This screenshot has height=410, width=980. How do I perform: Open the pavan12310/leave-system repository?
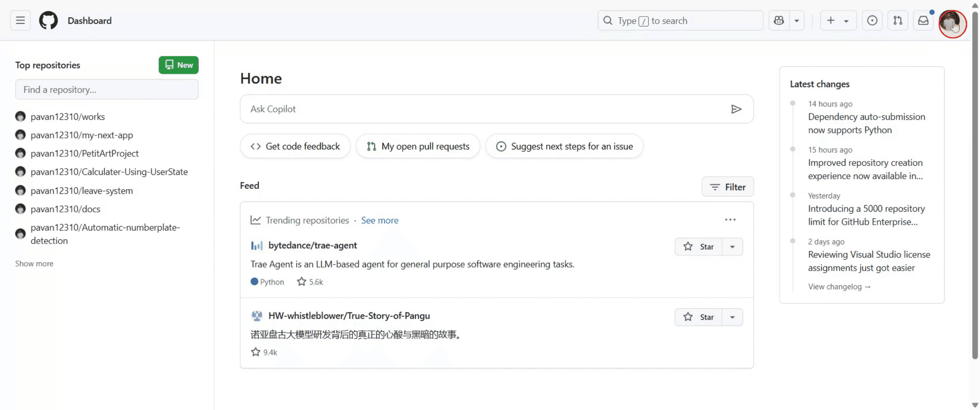coord(82,191)
